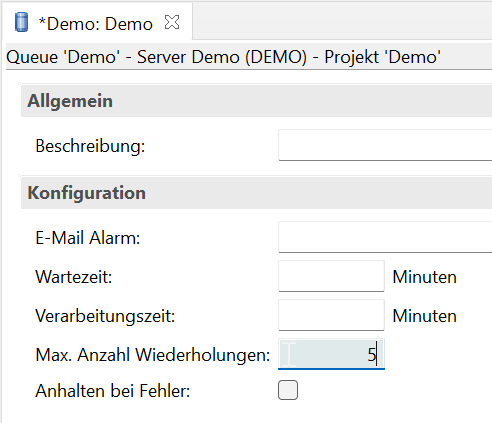Click the Wartezeit label
The width and height of the screenshot is (492, 423).
[74, 277]
